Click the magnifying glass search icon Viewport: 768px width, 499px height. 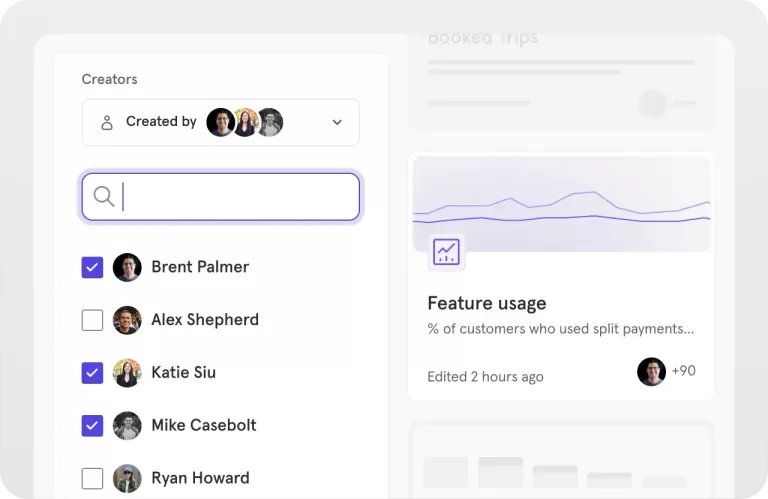click(103, 197)
